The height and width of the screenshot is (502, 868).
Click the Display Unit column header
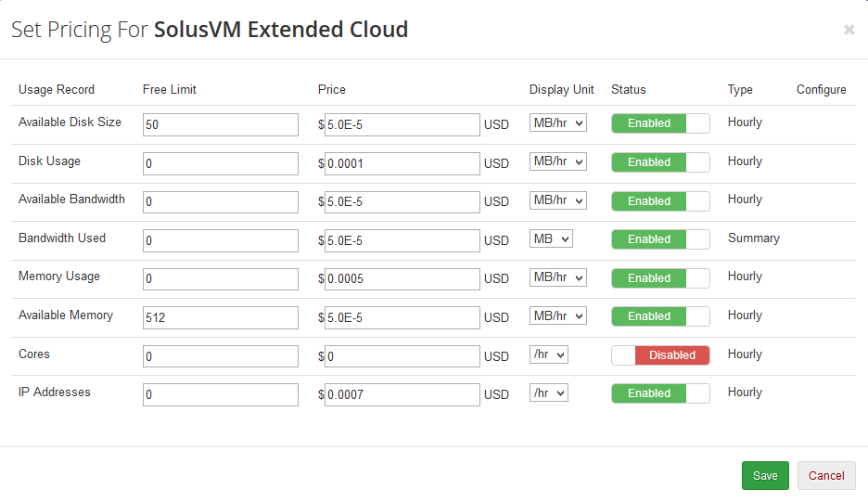point(561,90)
